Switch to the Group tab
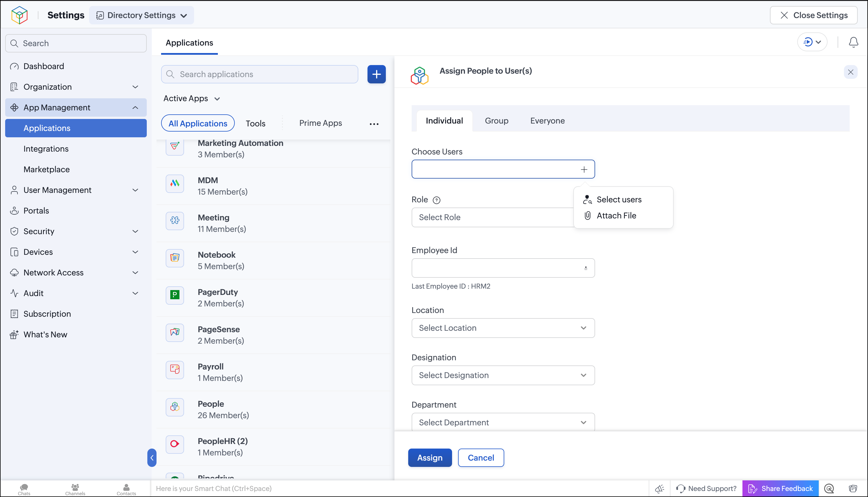 [x=496, y=121]
